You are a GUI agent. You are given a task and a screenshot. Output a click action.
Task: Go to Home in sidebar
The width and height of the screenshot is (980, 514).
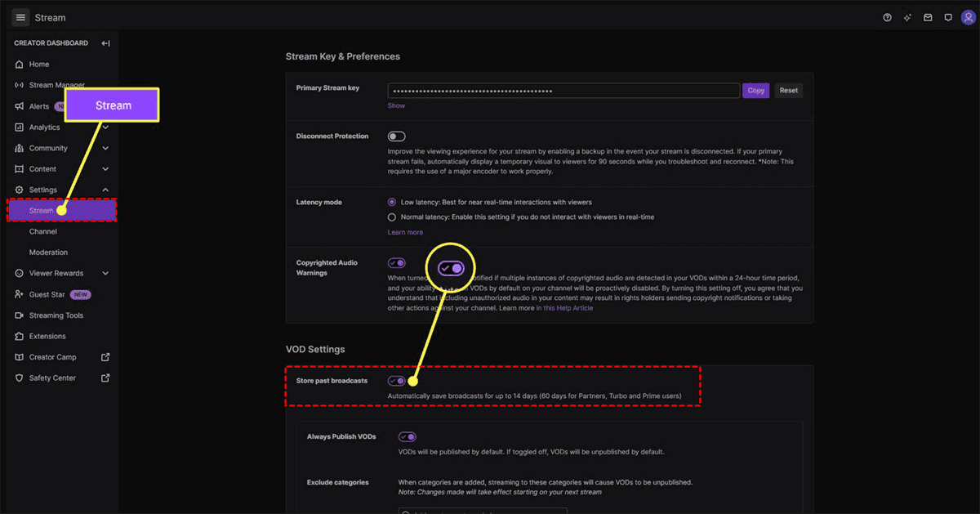coord(39,65)
